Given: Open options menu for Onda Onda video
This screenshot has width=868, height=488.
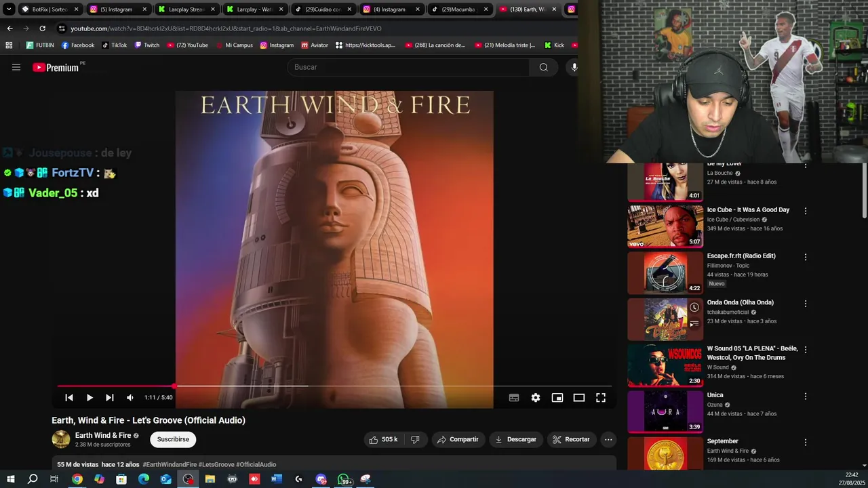Looking at the screenshot, I should point(806,304).
